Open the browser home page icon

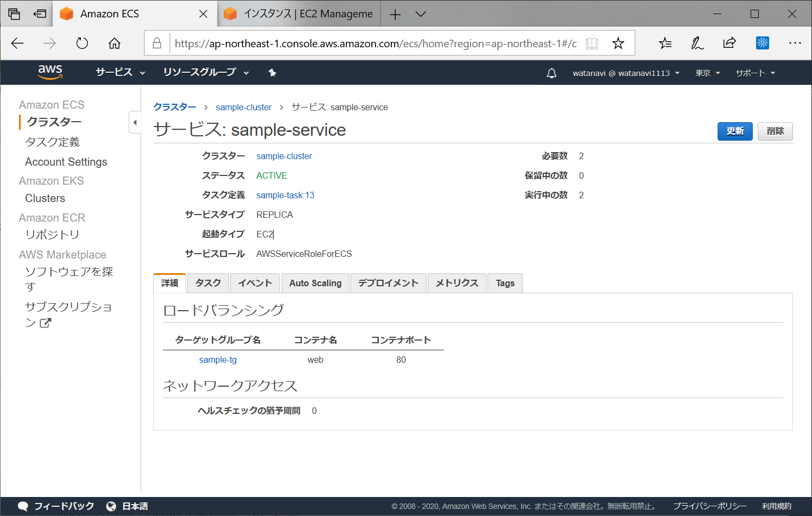click(x=115, y=43)
